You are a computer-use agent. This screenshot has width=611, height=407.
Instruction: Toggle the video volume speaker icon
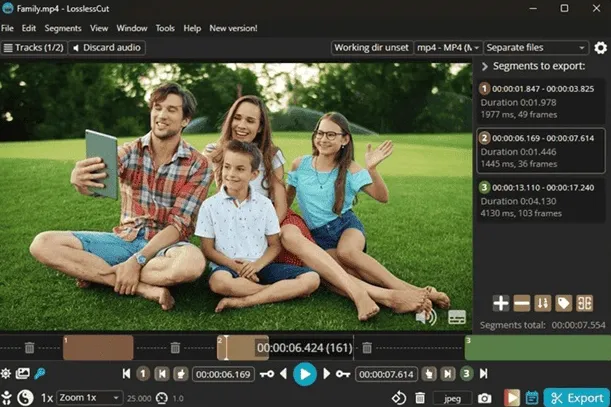426,317
